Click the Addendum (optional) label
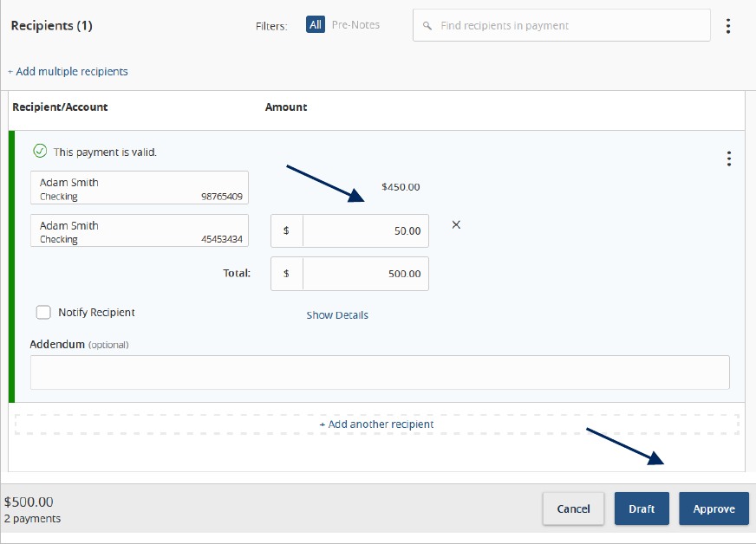This screenshot has height=544, width=756. [x=79, y=345]
